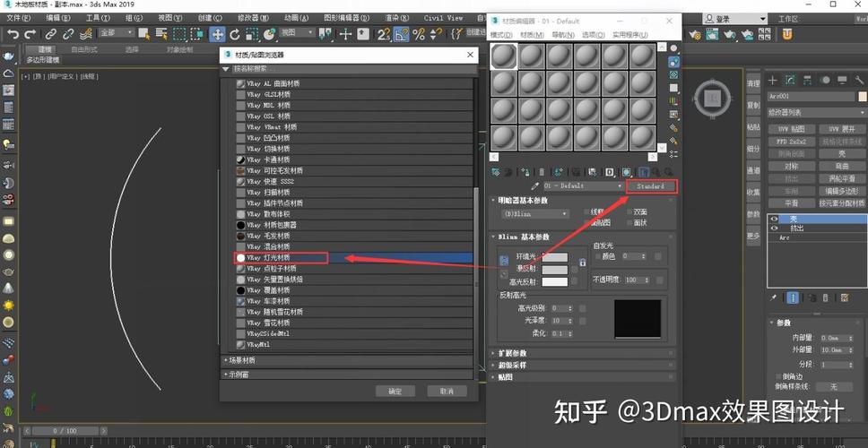
Task: Open the 文件(F) menu
Action: coord(18,18)
